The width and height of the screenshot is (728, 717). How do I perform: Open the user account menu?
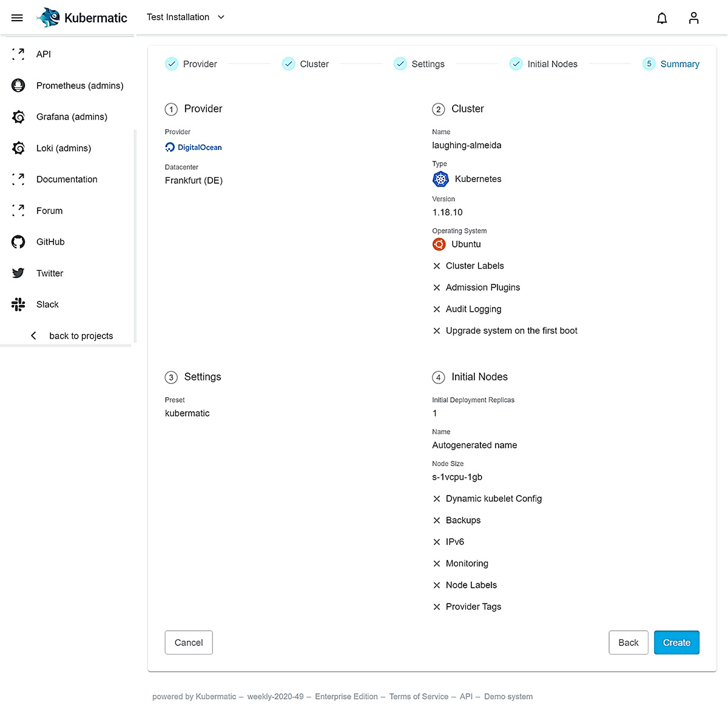(x=693, y=18)
